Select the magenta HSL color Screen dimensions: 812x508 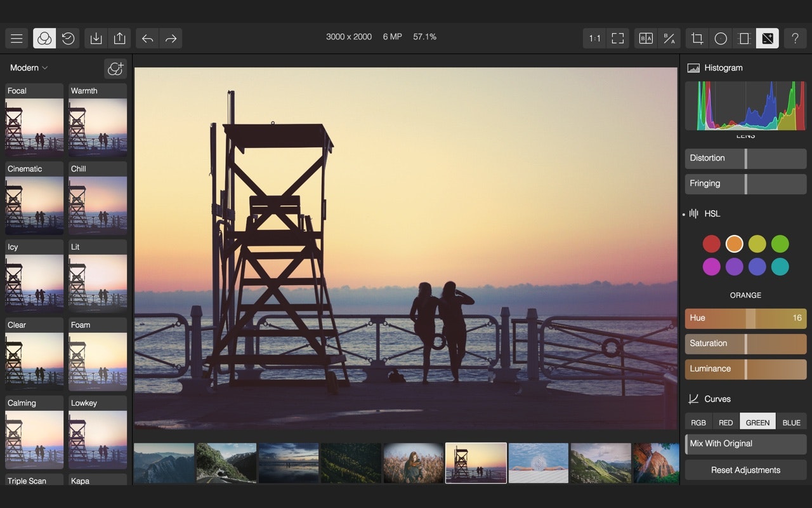point(712,267)
